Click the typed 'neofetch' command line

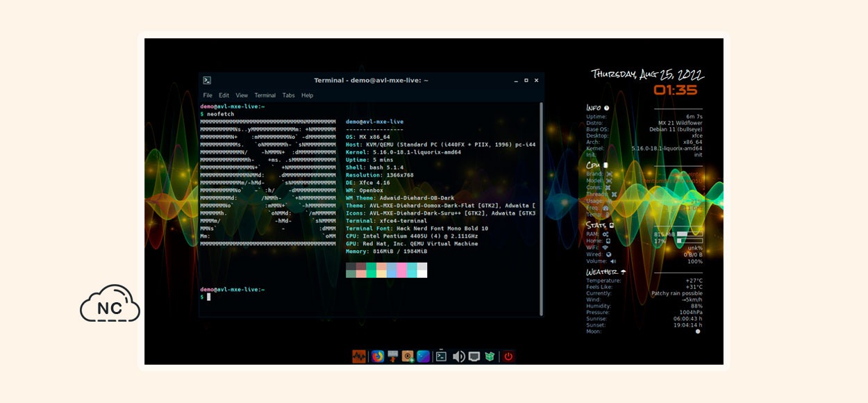pos(219,113)
